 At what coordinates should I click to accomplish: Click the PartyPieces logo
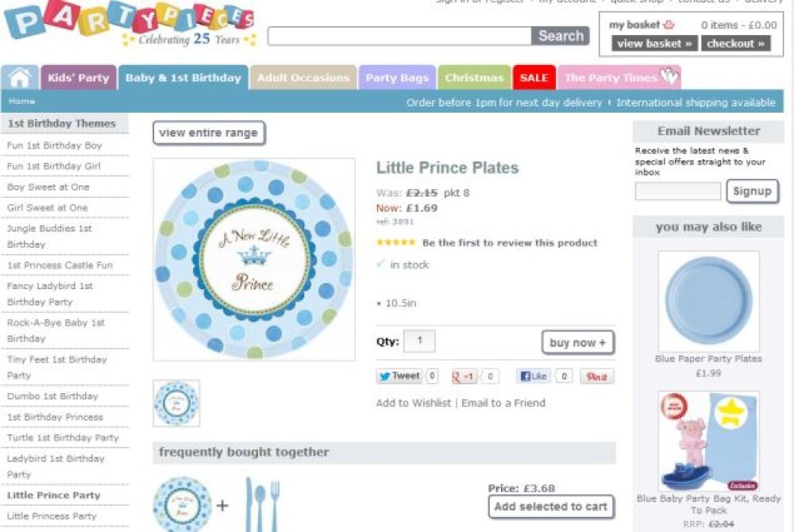pos(127,24)
